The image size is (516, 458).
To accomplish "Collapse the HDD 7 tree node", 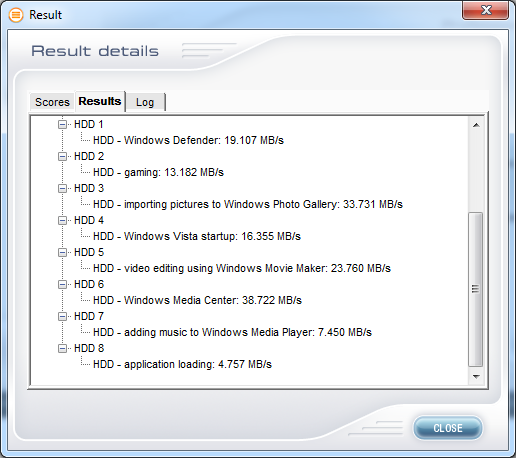I will click(x=62, y=316).
